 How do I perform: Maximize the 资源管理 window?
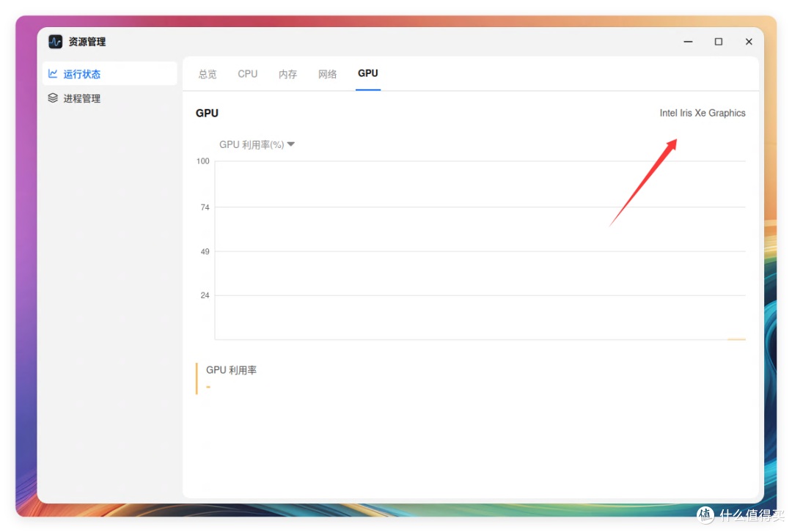coord(718,41)
